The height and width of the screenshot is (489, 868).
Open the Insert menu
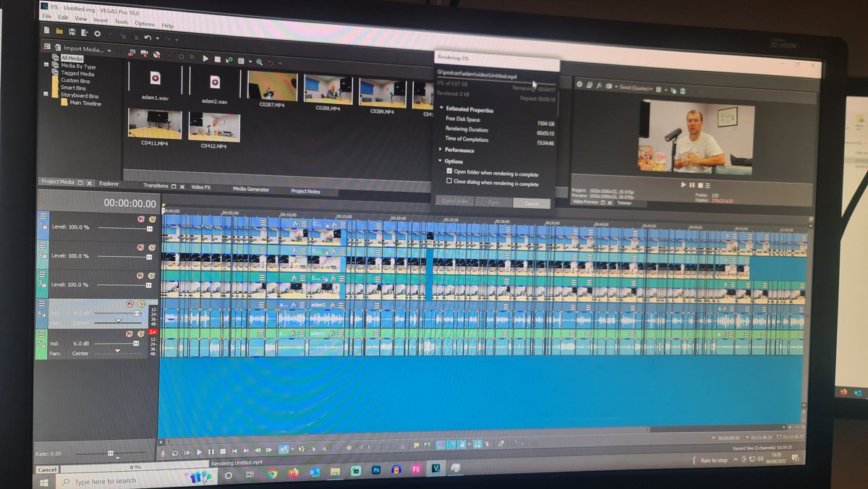(101, 21)
